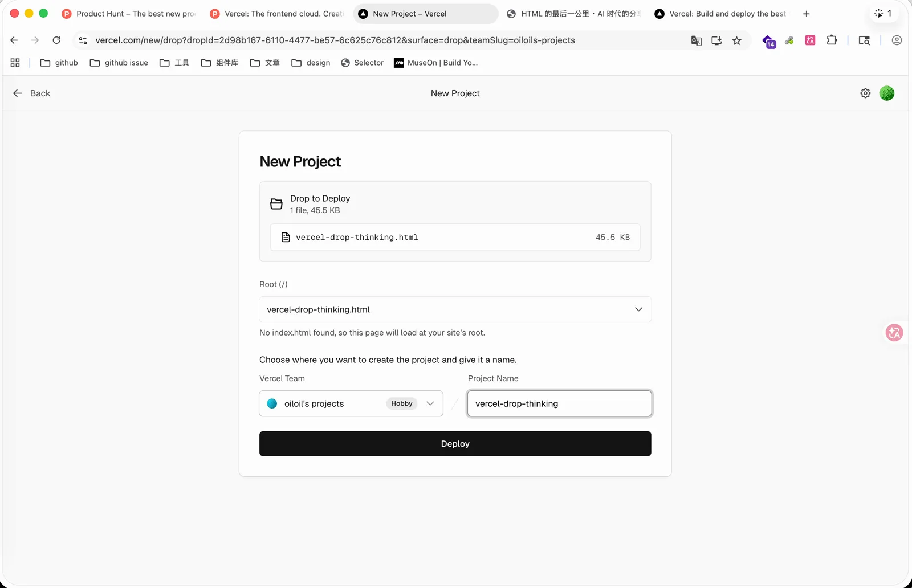This screenshot has width=912, height=588.
Task: Go Back using the arrow link
Action: 32,93
